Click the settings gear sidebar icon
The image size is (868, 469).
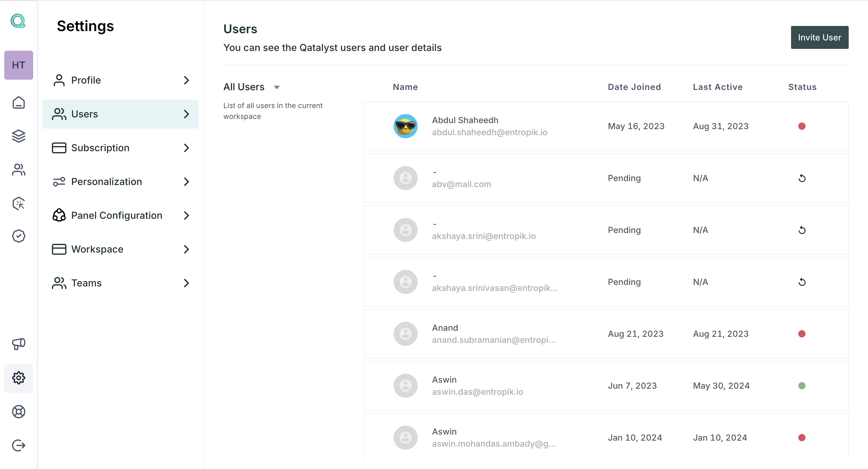tap(18, 378)
